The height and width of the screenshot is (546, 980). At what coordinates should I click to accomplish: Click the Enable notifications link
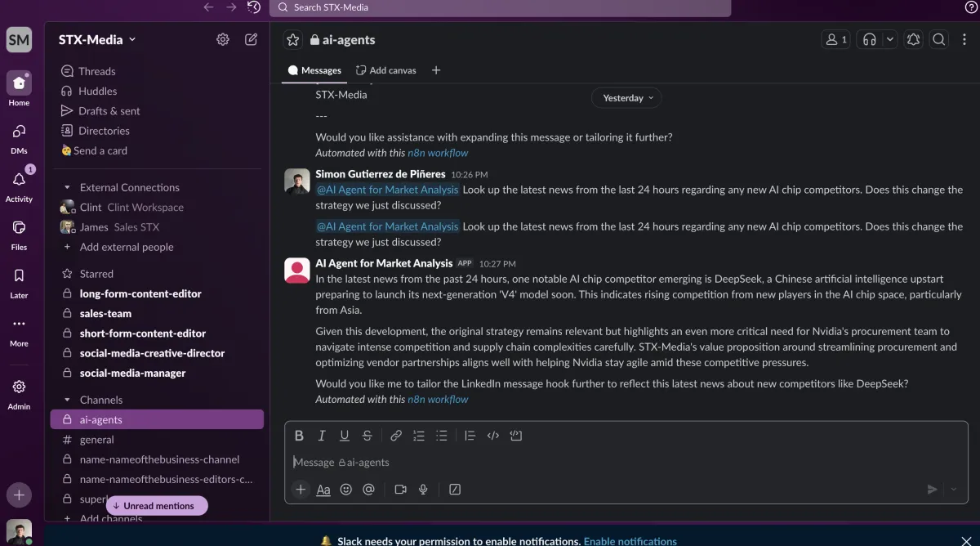[630, 541]
